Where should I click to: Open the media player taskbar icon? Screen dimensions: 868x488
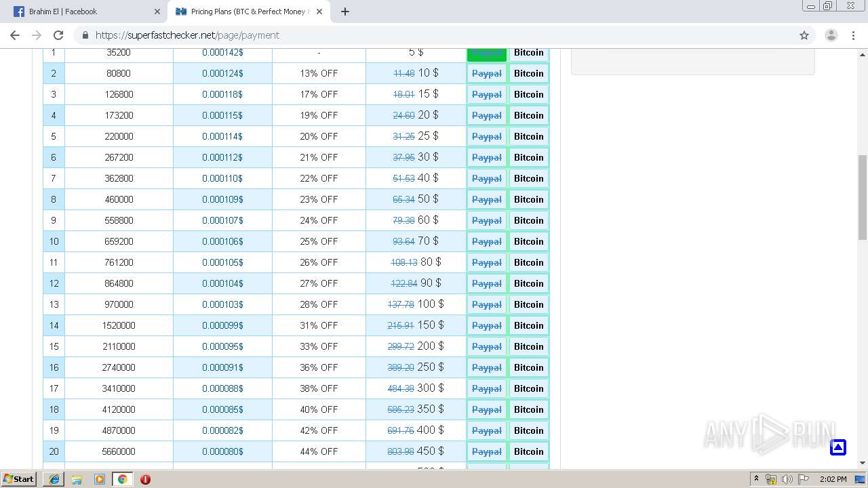tap(100, 479)
